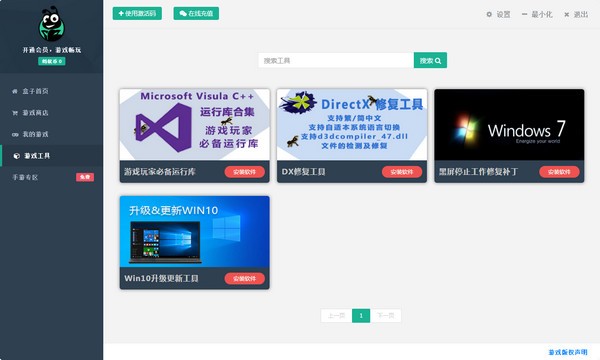Click Win10升级更新工具 title text
This screenshot has width=600, height=360.
point(161,279)
